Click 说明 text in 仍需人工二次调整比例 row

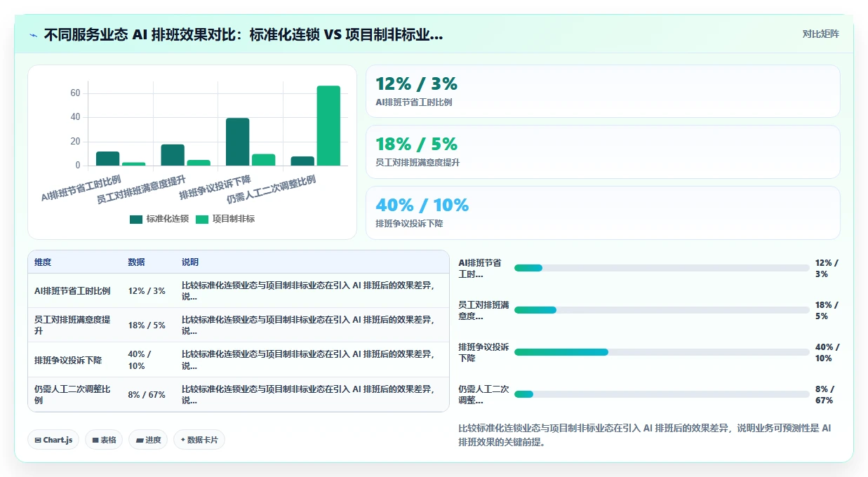coord(308,395)
